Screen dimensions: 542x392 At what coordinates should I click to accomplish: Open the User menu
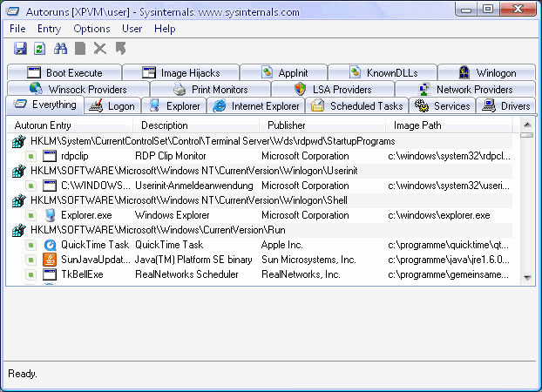(132, 29)
